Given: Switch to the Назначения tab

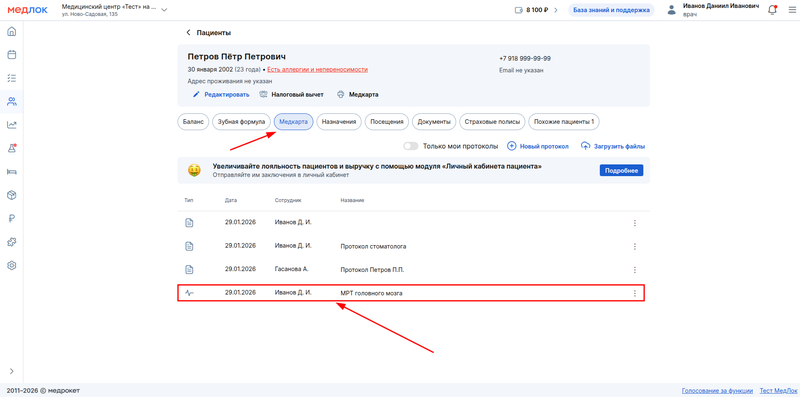Looking at the screenshot, I should coord(339,122).
